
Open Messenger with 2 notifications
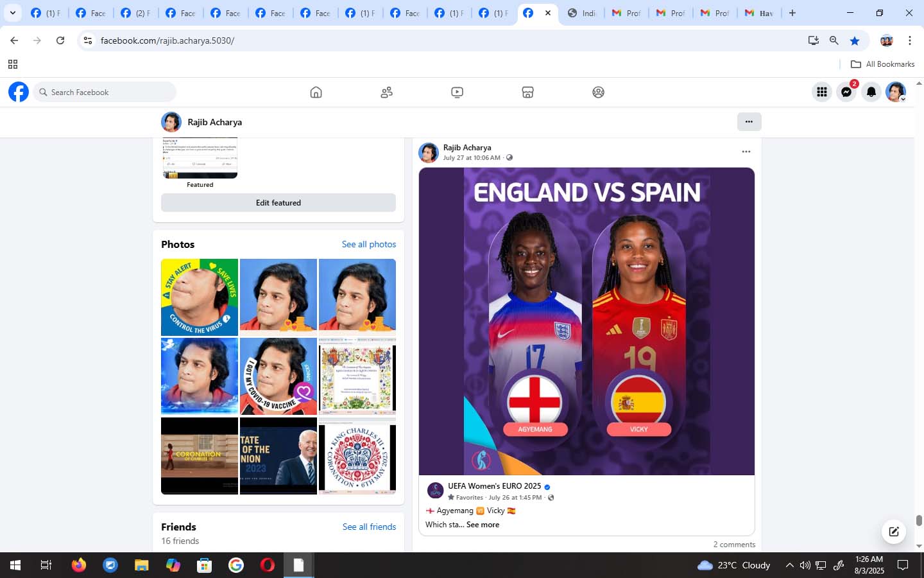pyautogui.click(x=846, y=92)
